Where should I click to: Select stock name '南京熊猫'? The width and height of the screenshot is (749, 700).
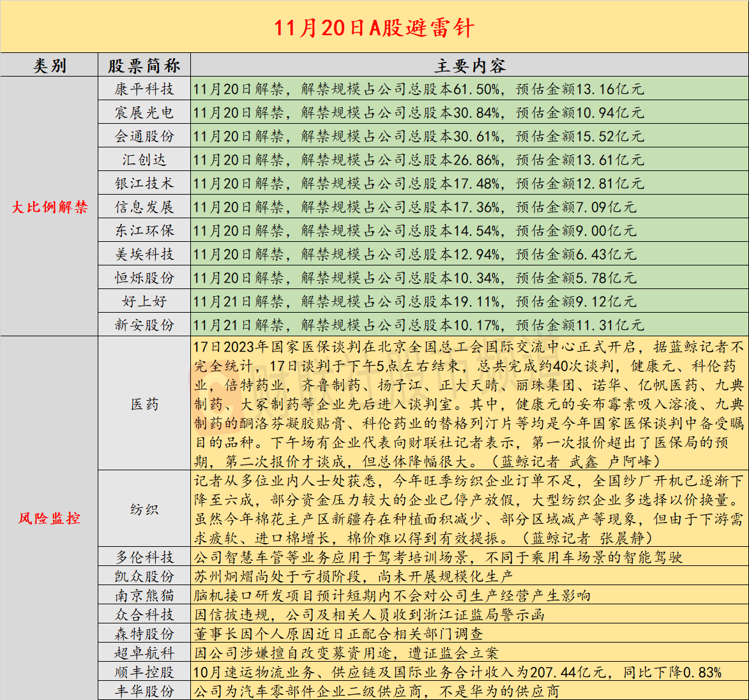144,595
